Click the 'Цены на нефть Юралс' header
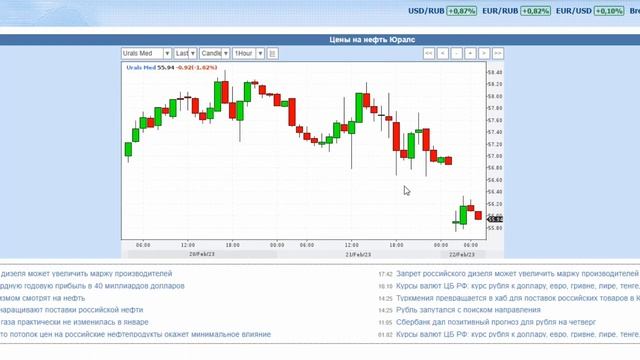 tap(372, 40)
